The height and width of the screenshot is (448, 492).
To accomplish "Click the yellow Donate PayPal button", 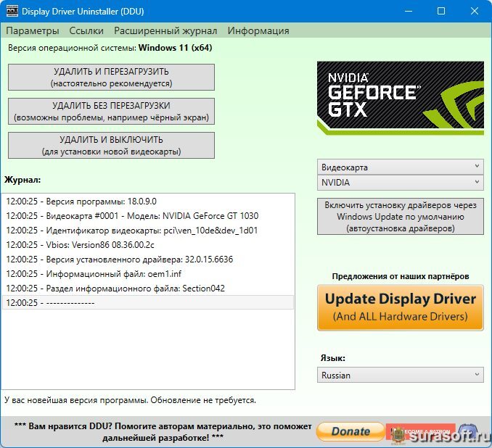I will (x=350, y=431).
